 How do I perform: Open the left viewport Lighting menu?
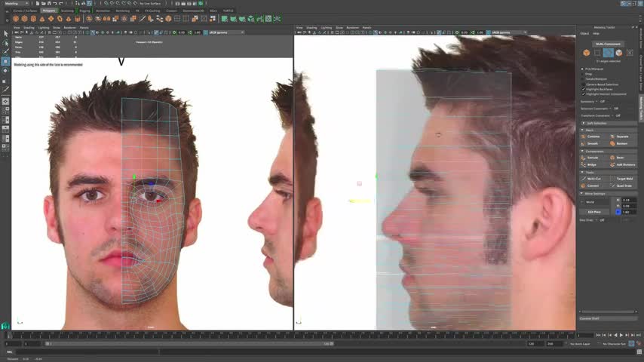(x=44, y=28)
